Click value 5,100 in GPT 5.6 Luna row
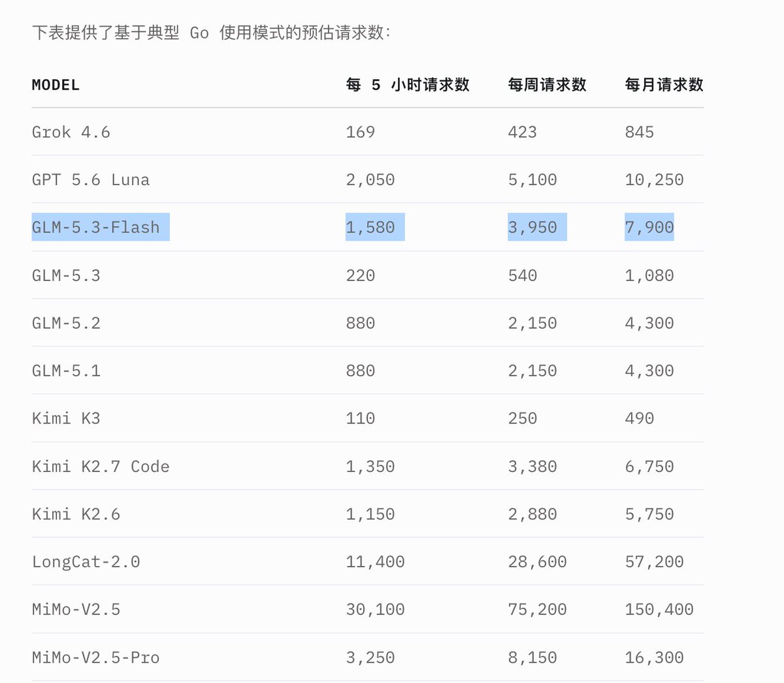 tap(532, 180)
